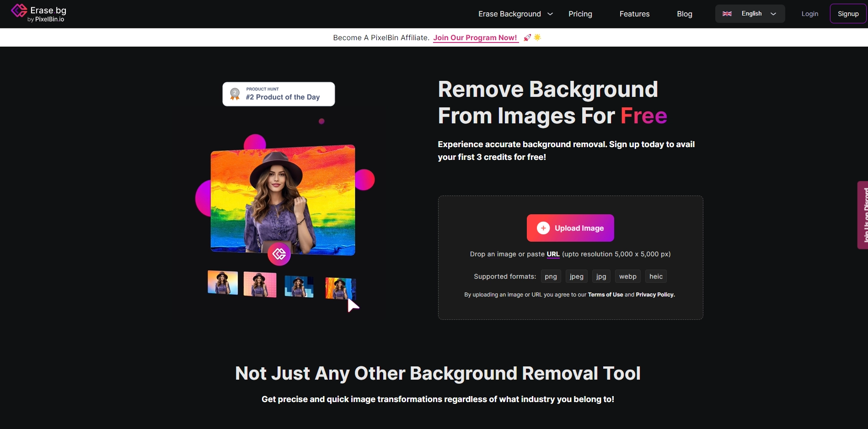Click the 'by PixelBin.io' text under the logo

46,19
